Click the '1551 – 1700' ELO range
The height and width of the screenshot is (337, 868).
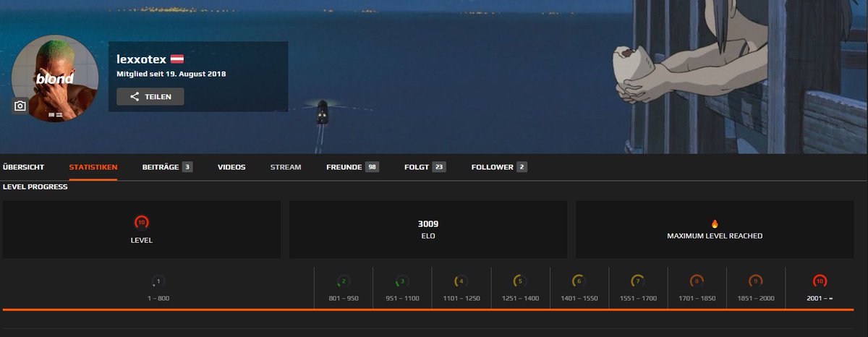[637, 298]
